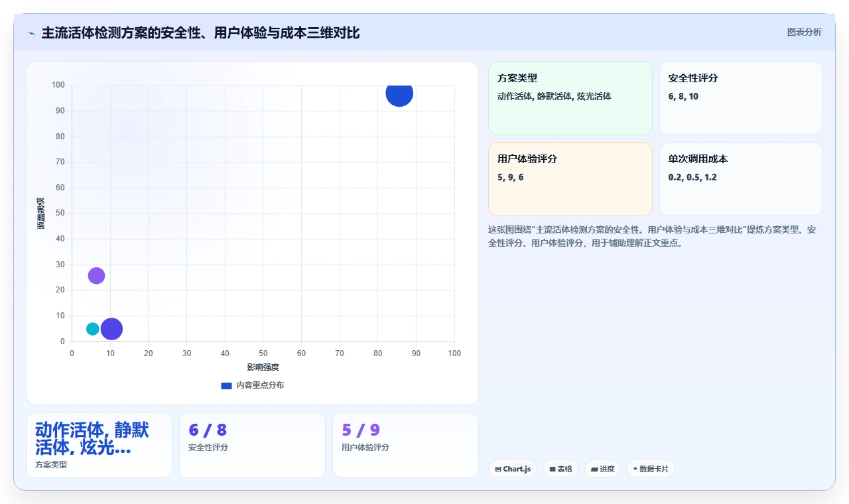Click the 用户体验评分 label under 5 / 9
849x504 pixels.
[365, 448]
